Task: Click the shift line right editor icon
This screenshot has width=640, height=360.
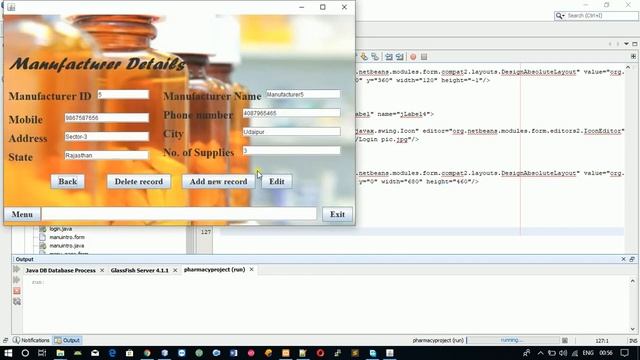Action: click(x=400, y=57)
